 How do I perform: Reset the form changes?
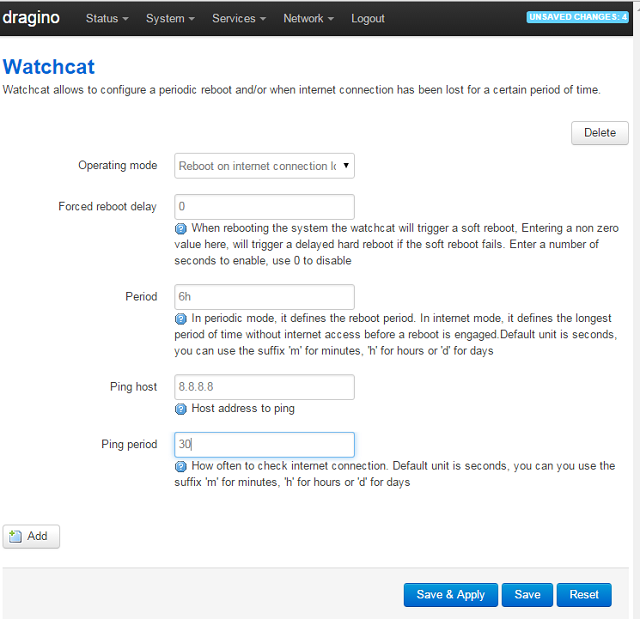[x=584, y=595]
